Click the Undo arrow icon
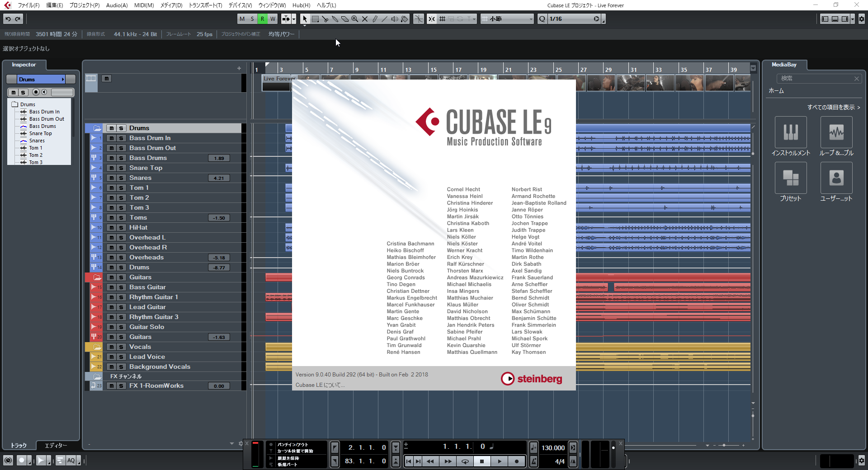The height and width of the screenshot is (470, 868). [8, 19]
